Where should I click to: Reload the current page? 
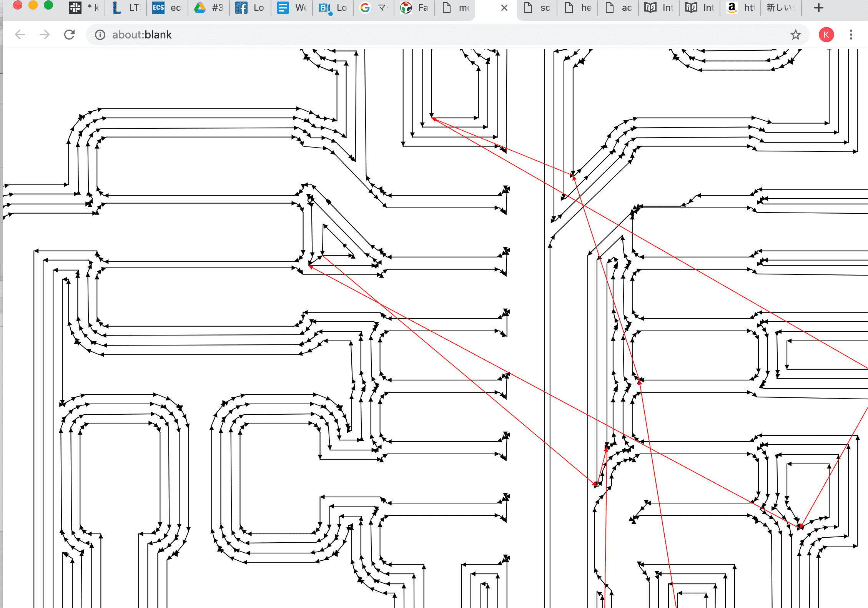[69, 35]
